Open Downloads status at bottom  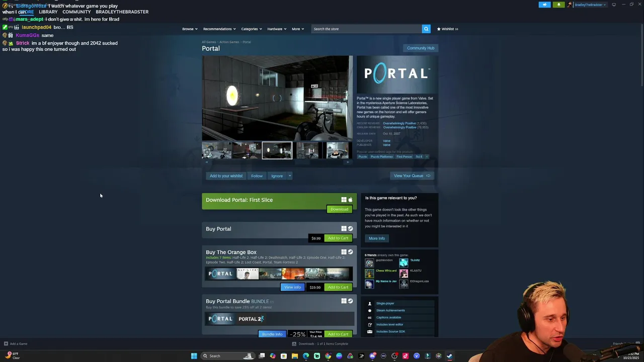click(320, 344)
